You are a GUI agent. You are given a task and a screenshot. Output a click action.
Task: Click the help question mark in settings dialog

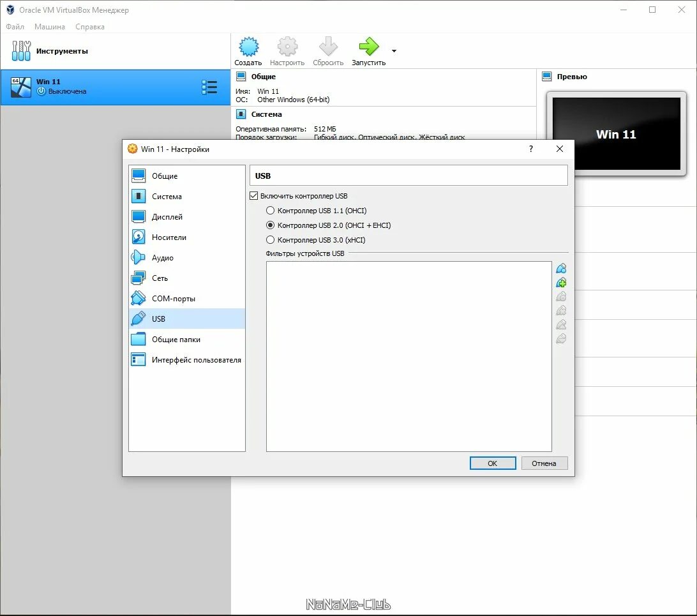[531, 149]
